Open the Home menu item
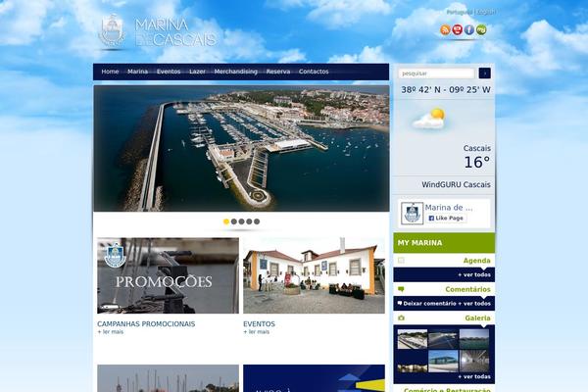Viewport: 588px width, 392px height. [x=110, y=72]
